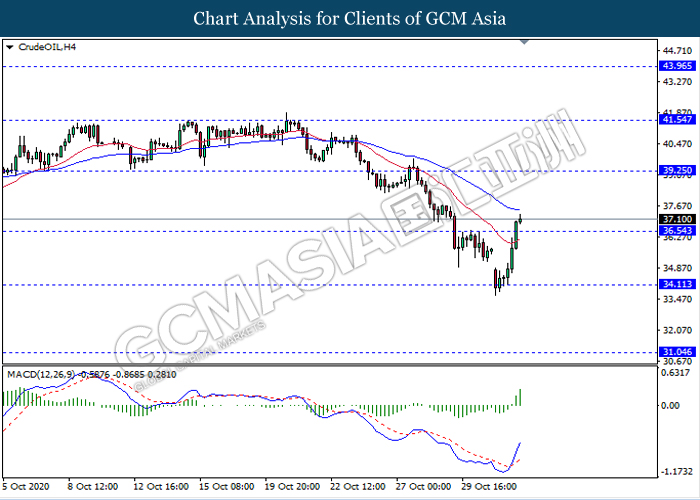
Task: Open the CrudeOIL,H4 chart symbol dropdown arrow
Action: (10, 47)
